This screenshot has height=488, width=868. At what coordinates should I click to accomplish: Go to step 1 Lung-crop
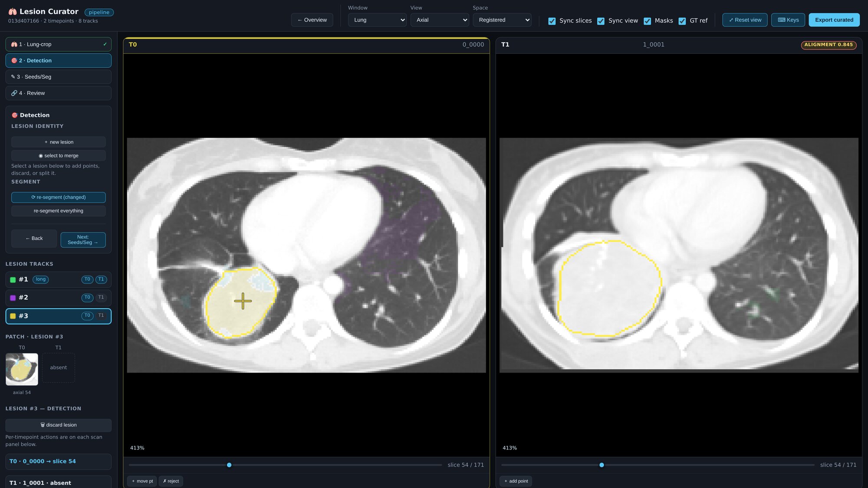[x=58, y=44]
